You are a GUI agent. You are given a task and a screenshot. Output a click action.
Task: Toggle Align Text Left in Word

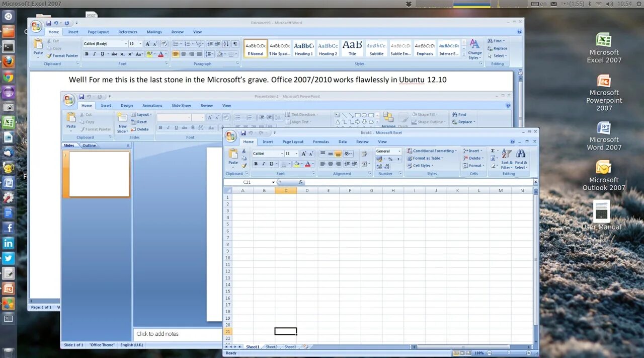click(176, 54)
